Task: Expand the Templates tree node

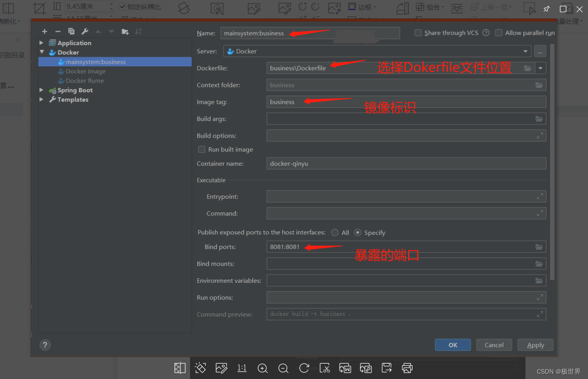Action: pos(41,99)
